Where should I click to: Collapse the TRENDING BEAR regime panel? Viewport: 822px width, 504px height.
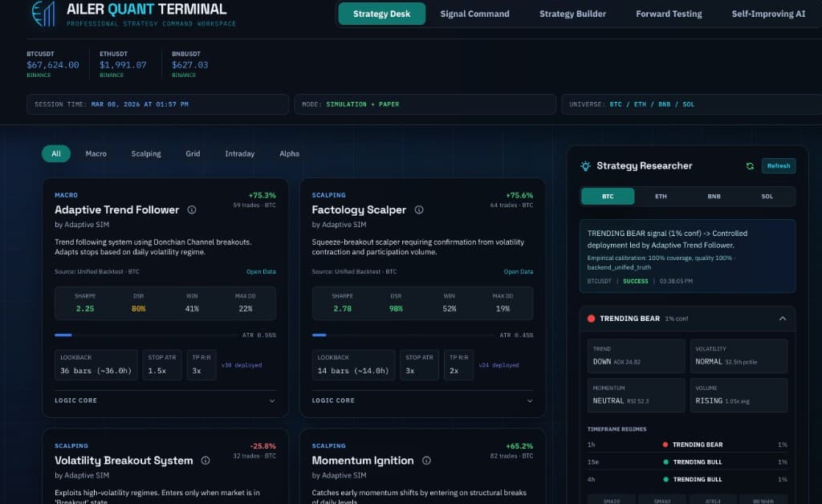(x=782, y=319)
